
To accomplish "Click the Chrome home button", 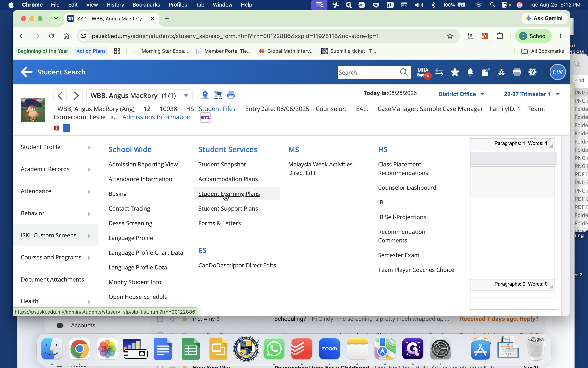I will (x=66, y=36).
